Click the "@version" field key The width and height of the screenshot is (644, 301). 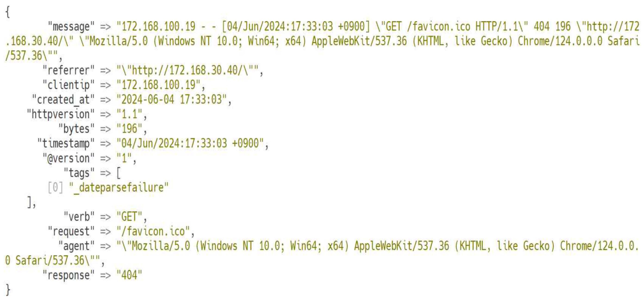(x=68, y=158)
